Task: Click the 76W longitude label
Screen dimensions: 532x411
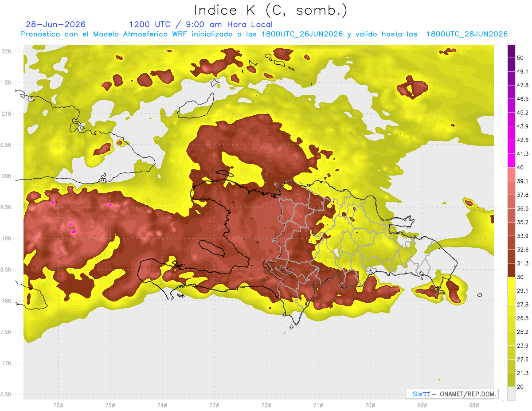Action: point(58,405)
